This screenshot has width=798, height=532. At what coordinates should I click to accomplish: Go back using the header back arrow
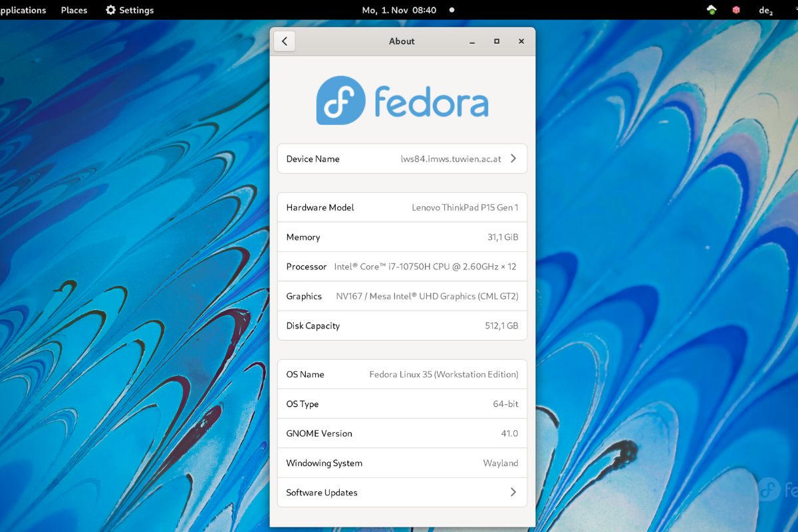pos(284,41)
